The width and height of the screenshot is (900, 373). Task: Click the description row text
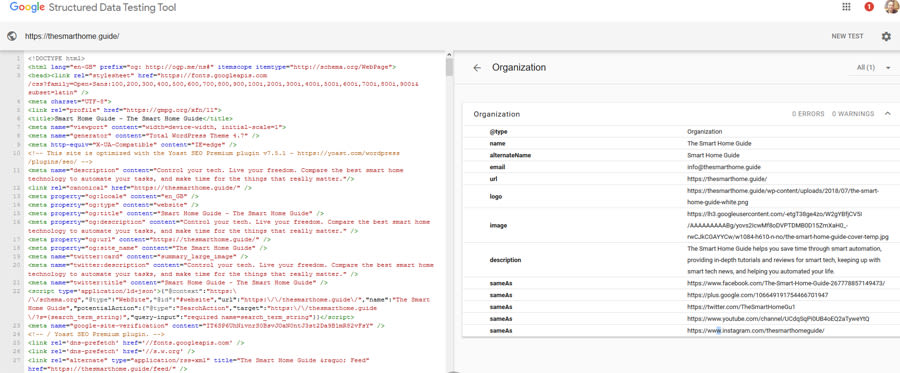(784, 259)
